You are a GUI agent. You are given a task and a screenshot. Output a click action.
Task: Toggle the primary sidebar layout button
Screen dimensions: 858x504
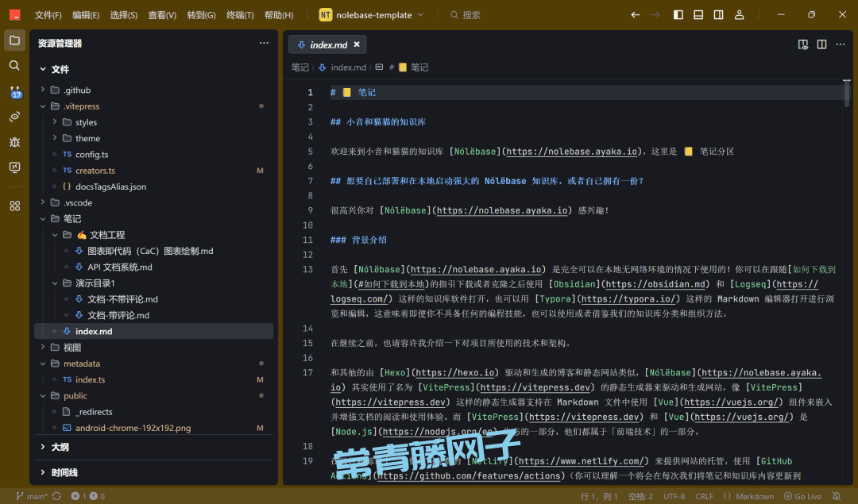[x=678, y=15]
